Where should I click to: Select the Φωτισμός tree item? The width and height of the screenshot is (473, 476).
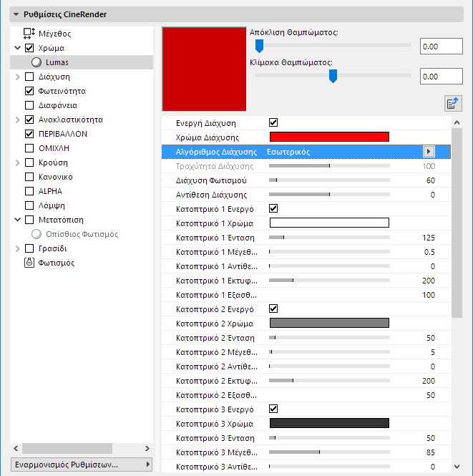pos(57,263)
